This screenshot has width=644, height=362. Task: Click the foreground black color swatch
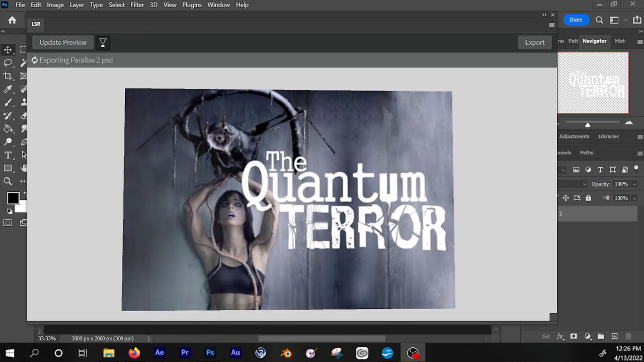tap(13, 198)
